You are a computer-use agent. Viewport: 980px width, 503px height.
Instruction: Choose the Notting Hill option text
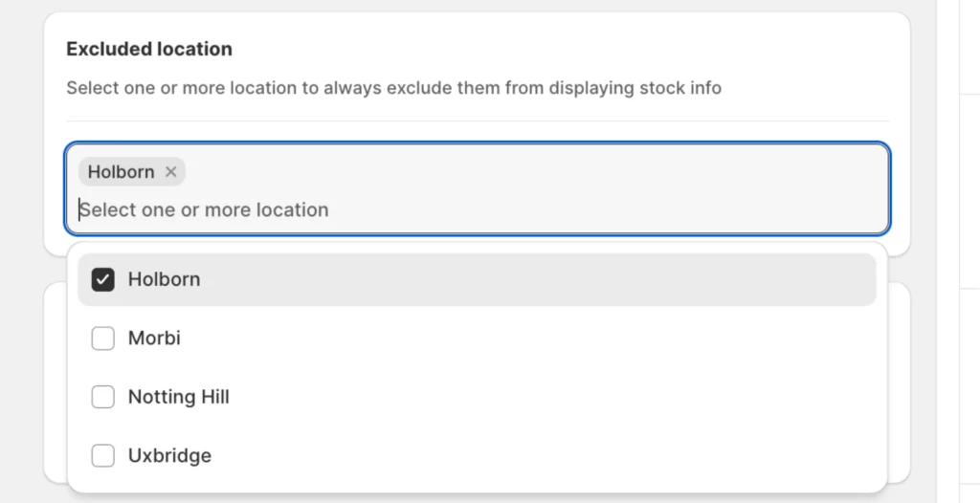click(178, 397)
